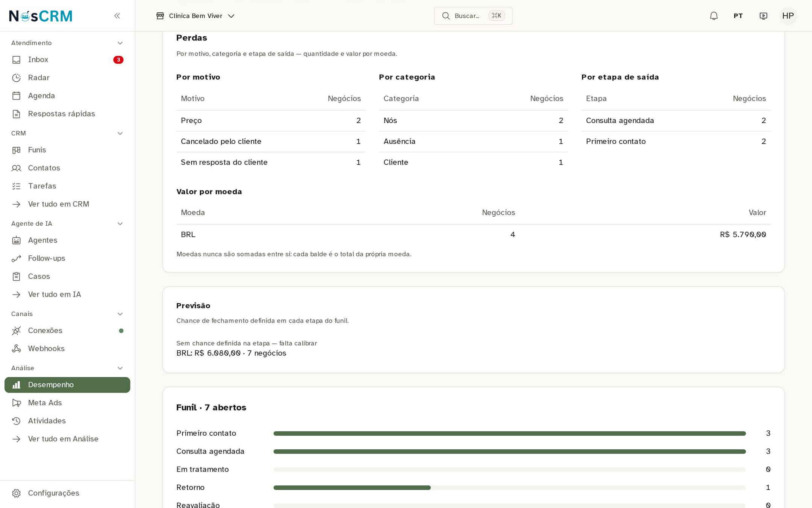The width and height of the screenshot is (812, 508).
Task: Collapse the Agente de IA section
Action: pos(120,224)
